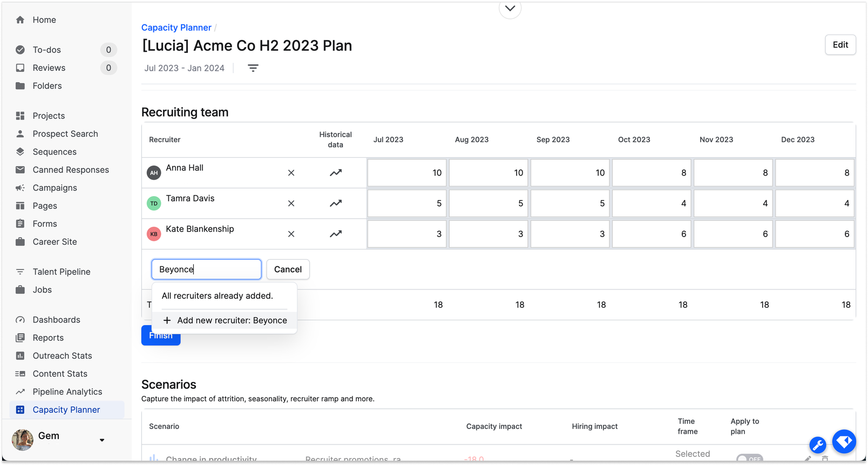Edit Kate Blankenship Aug 2023 capacity cell
The image size is (868, 465).
tap(489, 234)
